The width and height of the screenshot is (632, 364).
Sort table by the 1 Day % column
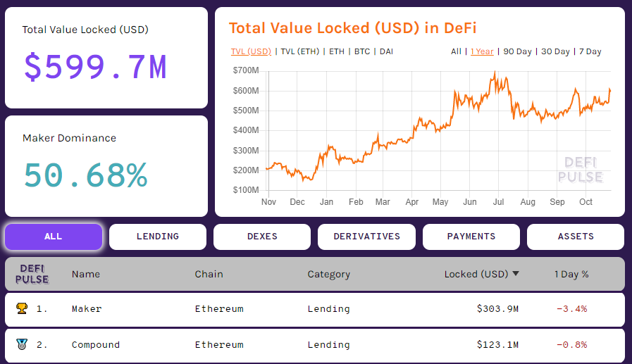[571, 274]
